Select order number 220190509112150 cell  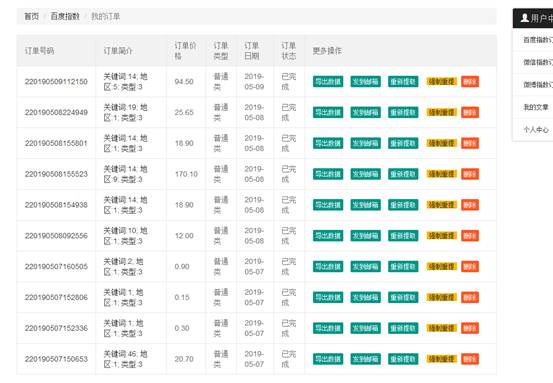56,81
